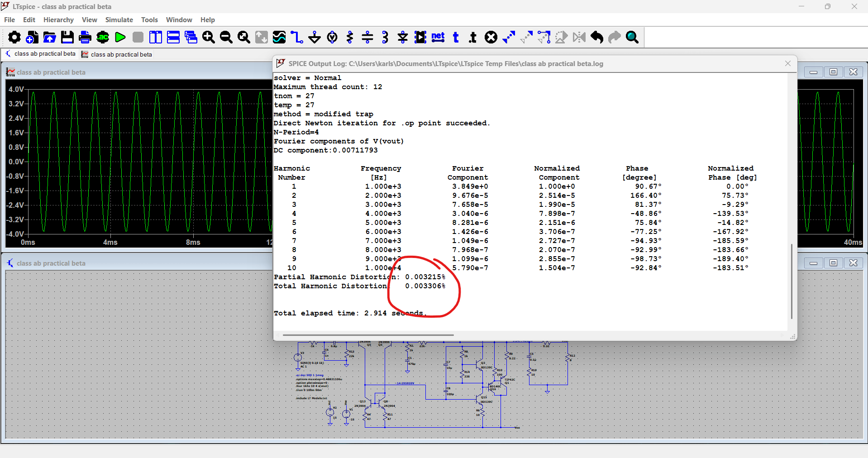Close the SPICE Output Log window
The width and height of the screenshot is (868, 458).
click(788, 63)
